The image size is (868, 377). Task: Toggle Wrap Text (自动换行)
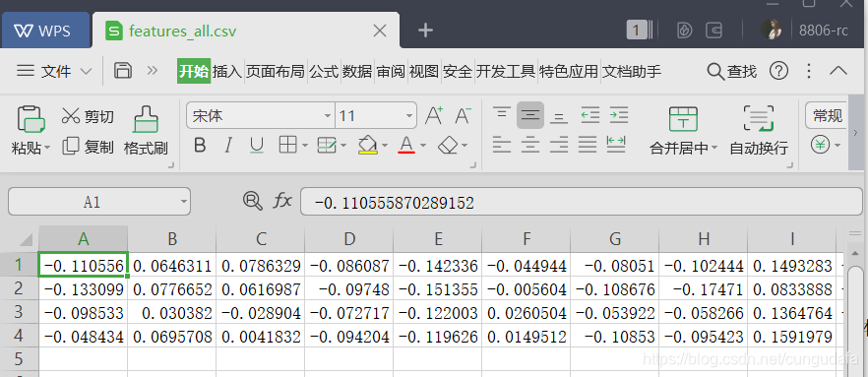(759, 130)
